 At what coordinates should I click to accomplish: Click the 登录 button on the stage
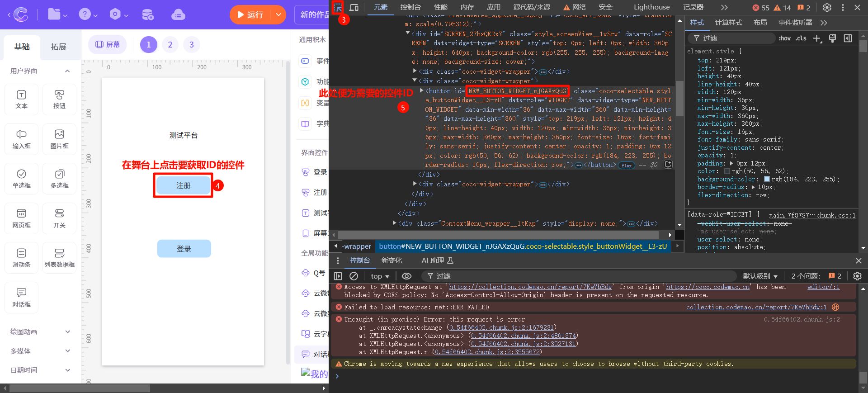pyautogui.click(x=184, y=249)
